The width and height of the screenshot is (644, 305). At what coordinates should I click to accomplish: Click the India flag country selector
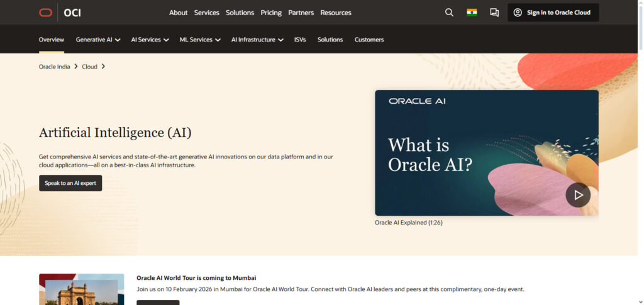point(472,13)
